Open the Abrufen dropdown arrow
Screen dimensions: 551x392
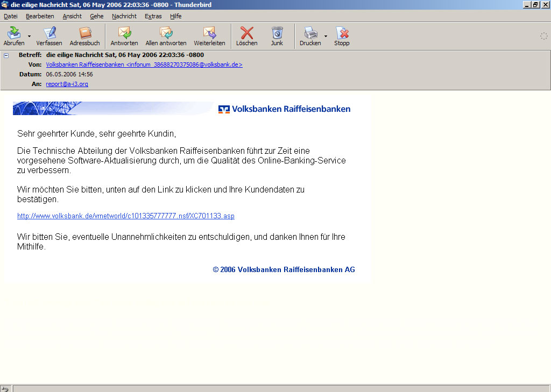tap(30, 36)
